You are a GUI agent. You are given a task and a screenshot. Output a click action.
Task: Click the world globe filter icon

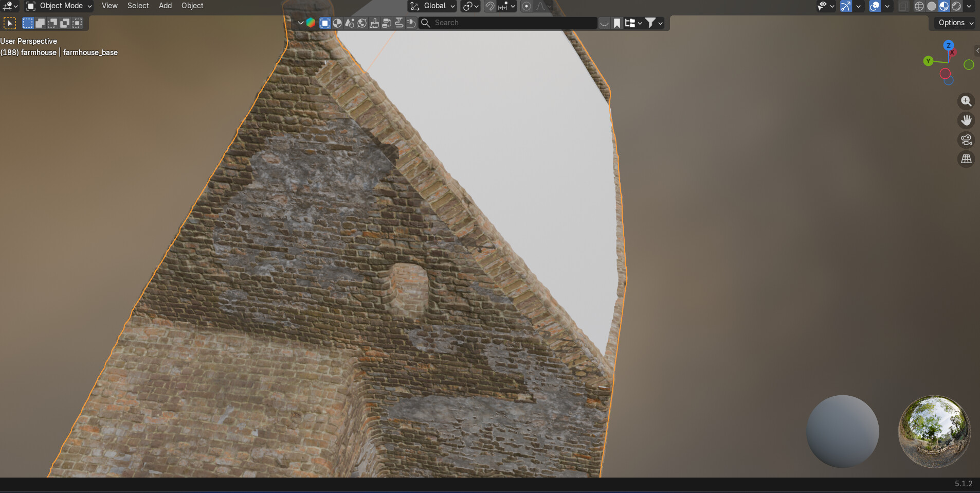(x=362, y=23)
